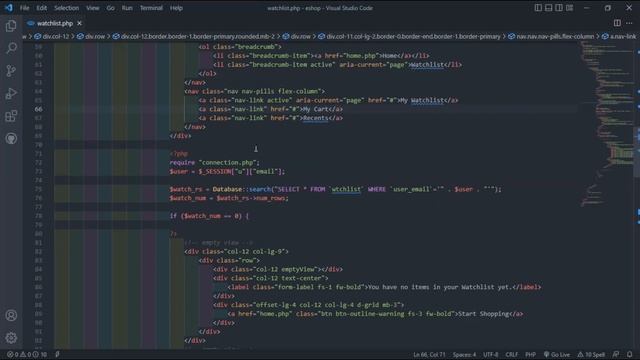
Task: Open the Manage gear icon
Action: tap(11, 338)
